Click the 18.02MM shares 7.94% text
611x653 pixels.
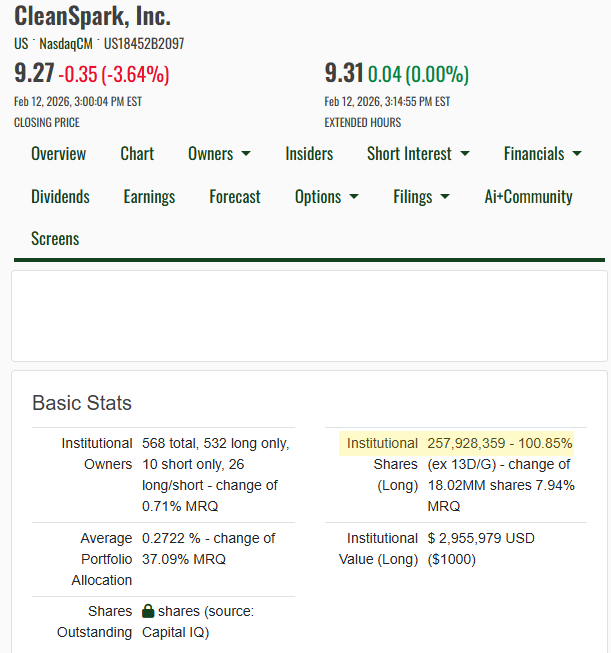coord(501,485)
